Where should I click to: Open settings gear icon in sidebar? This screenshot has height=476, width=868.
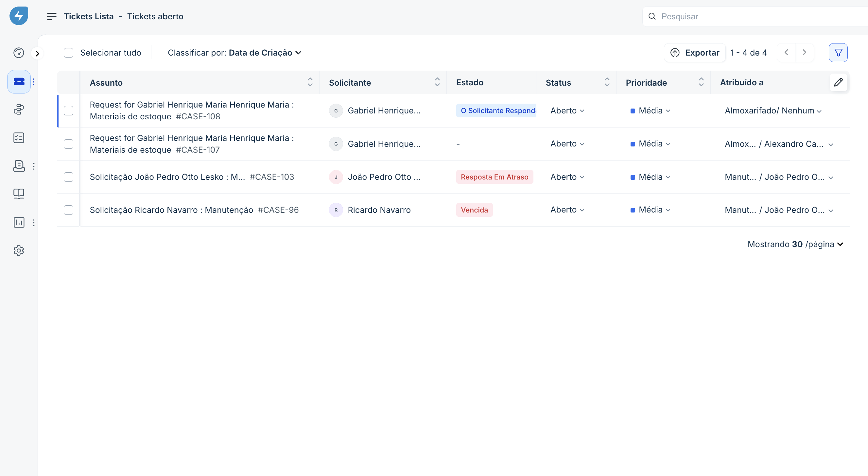(19, 250)
